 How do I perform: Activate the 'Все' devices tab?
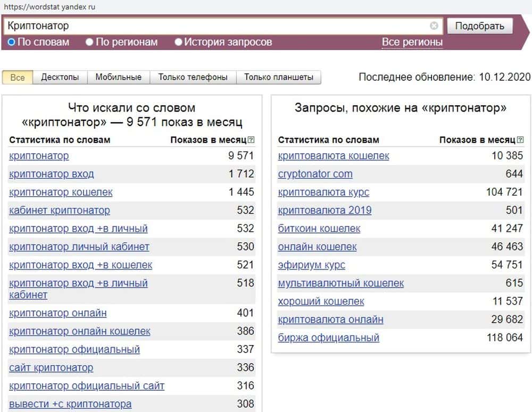(x=18, y=77)
